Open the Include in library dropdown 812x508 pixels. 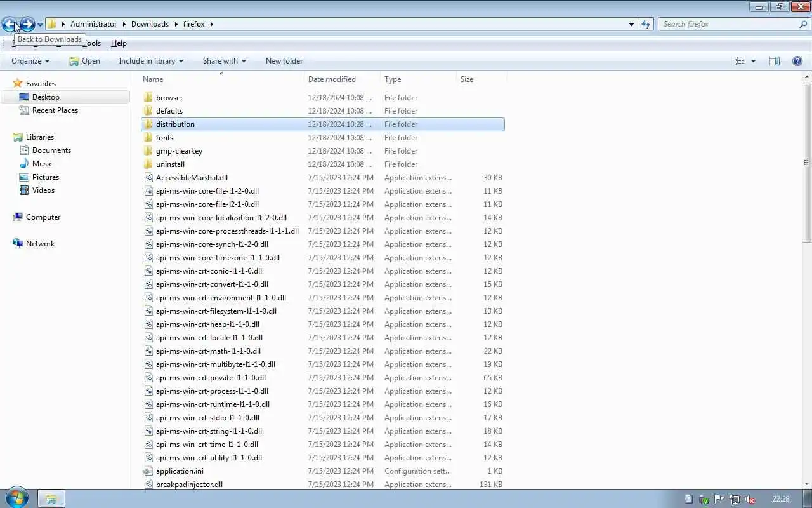pyautogui.click(x=151, y=61)
